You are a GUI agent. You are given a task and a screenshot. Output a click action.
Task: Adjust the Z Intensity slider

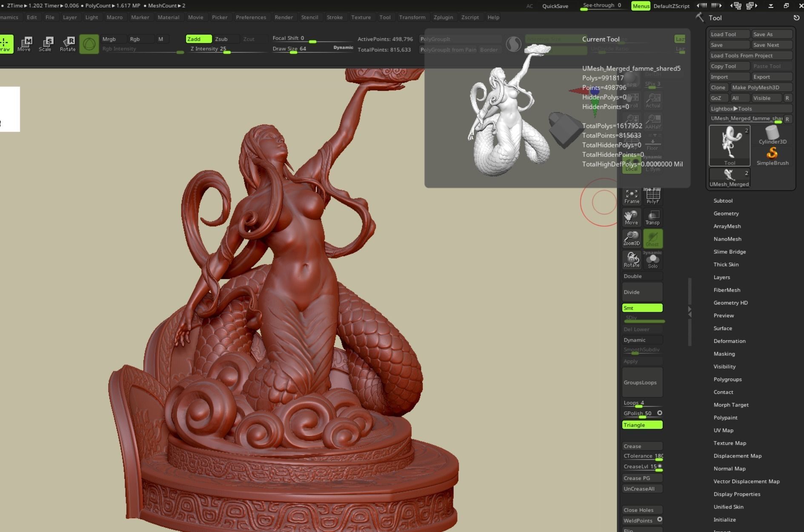[227, 49]
